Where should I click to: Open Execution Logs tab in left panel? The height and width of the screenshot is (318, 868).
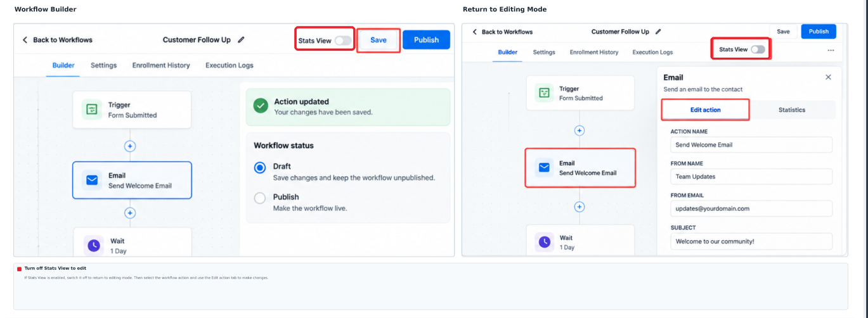(229, 65)
